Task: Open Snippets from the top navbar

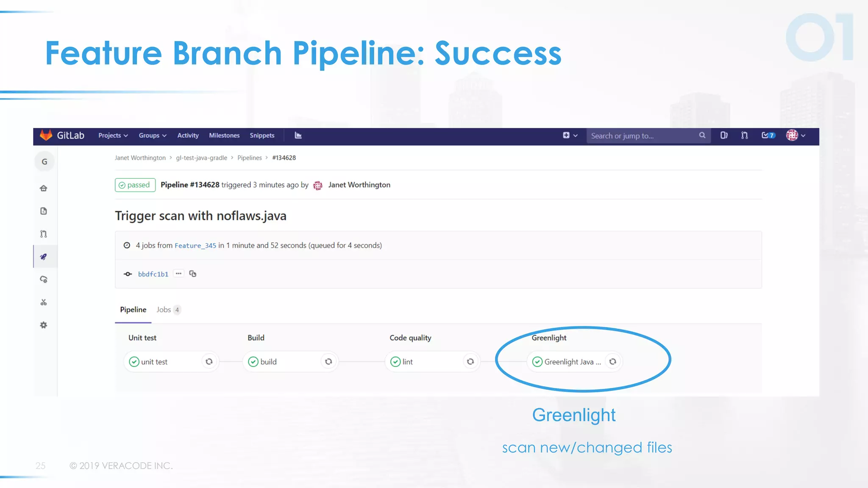Action: click(262, 136)
